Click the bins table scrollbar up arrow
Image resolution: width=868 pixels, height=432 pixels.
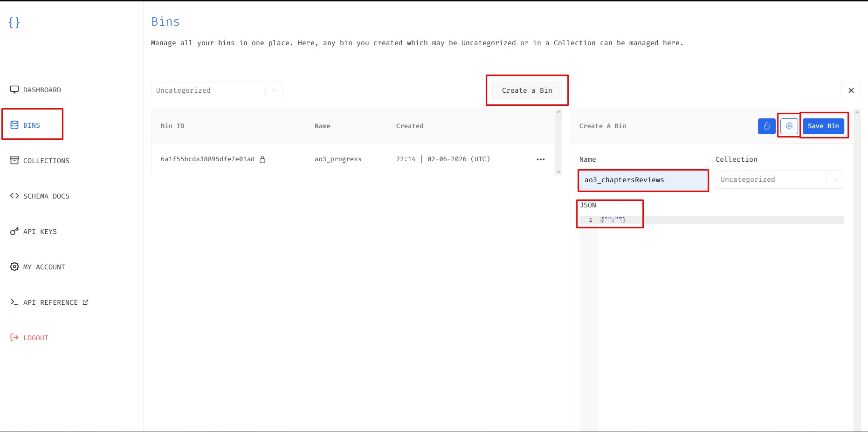click(x=558, y=112)
